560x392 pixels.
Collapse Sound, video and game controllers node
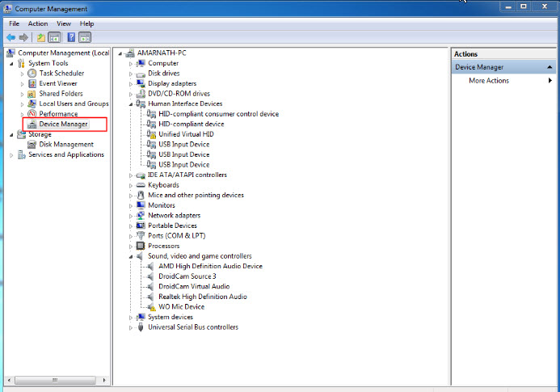[x=131, y=257]
